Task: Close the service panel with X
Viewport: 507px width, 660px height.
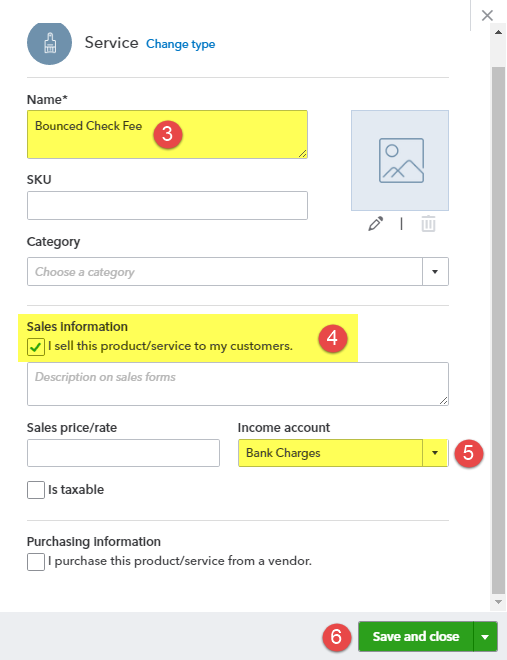Action: pyautogui.click(x=487, y=16)
